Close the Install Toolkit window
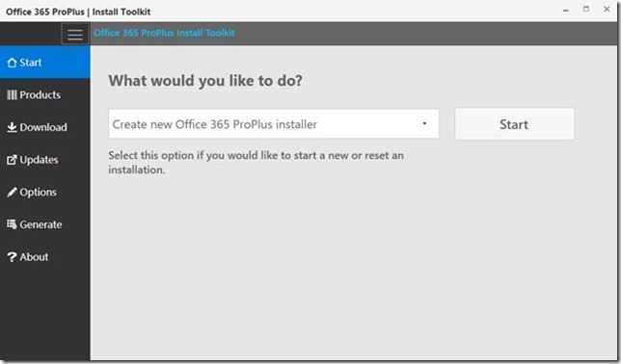Viewport: 621px width, 364px height. click(607, 9)
